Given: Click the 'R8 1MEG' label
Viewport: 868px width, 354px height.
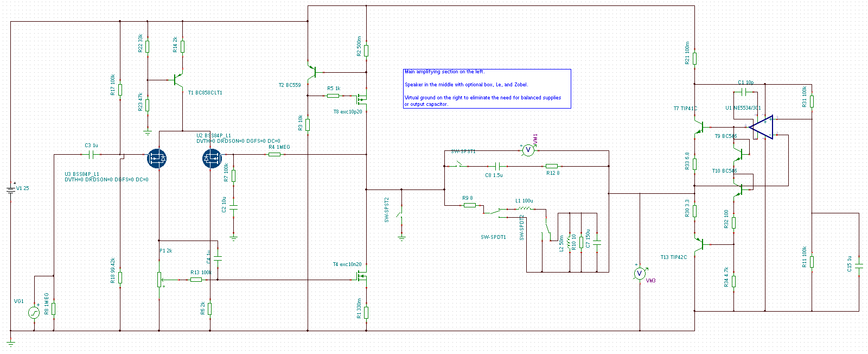Looking at the screenshot, I should pyautogui.click(x=47, y=304).
